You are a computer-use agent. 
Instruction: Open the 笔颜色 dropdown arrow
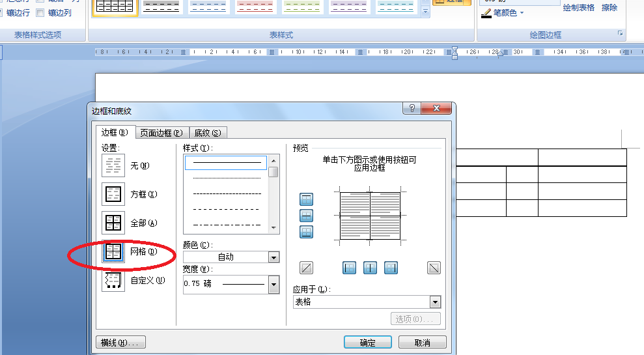tap(522, 13)
